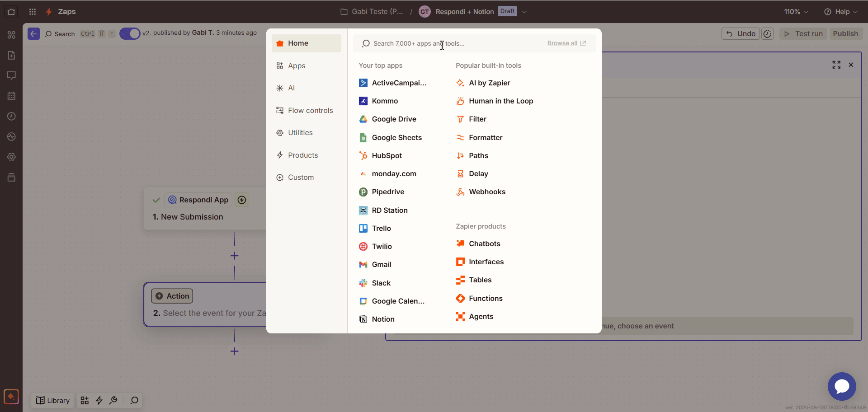Open the apps grid launcher icon

click(33, 12)
